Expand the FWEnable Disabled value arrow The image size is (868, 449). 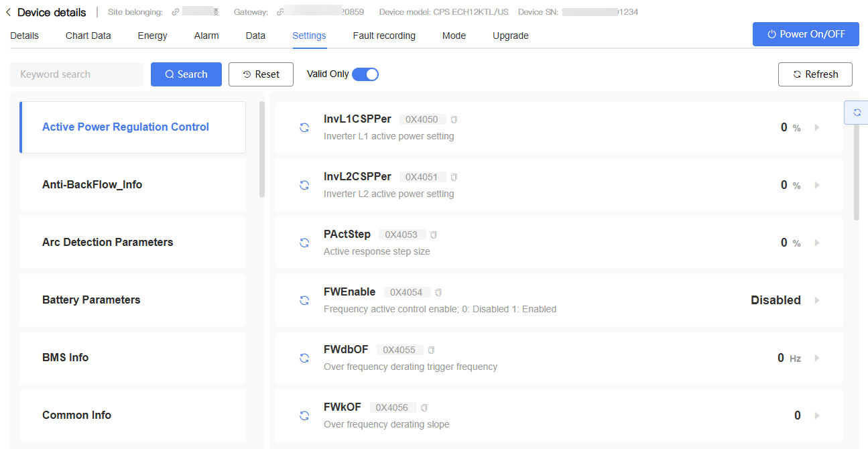(817, 300)
